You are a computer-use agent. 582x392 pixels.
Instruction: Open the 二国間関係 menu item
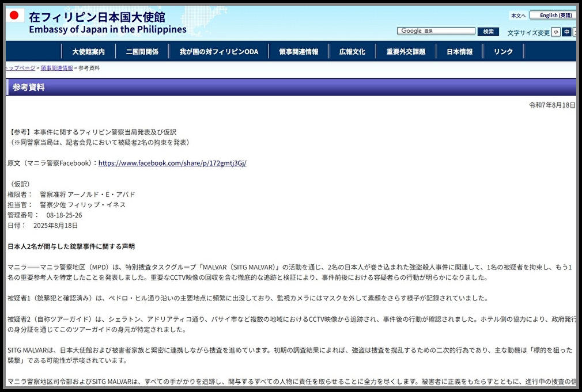pos(143,51)
